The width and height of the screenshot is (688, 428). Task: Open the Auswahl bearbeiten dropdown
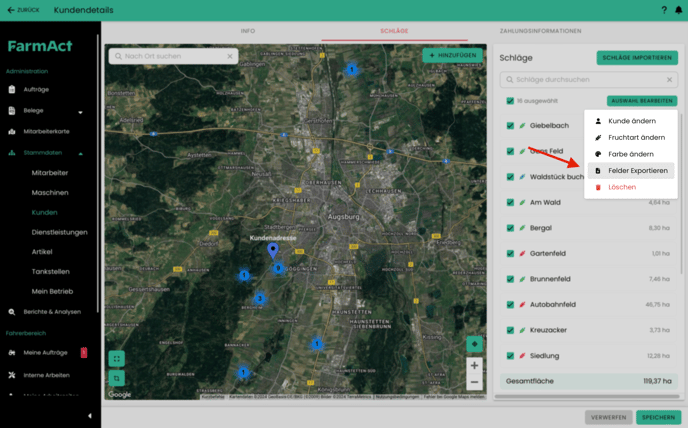(641, 101)
